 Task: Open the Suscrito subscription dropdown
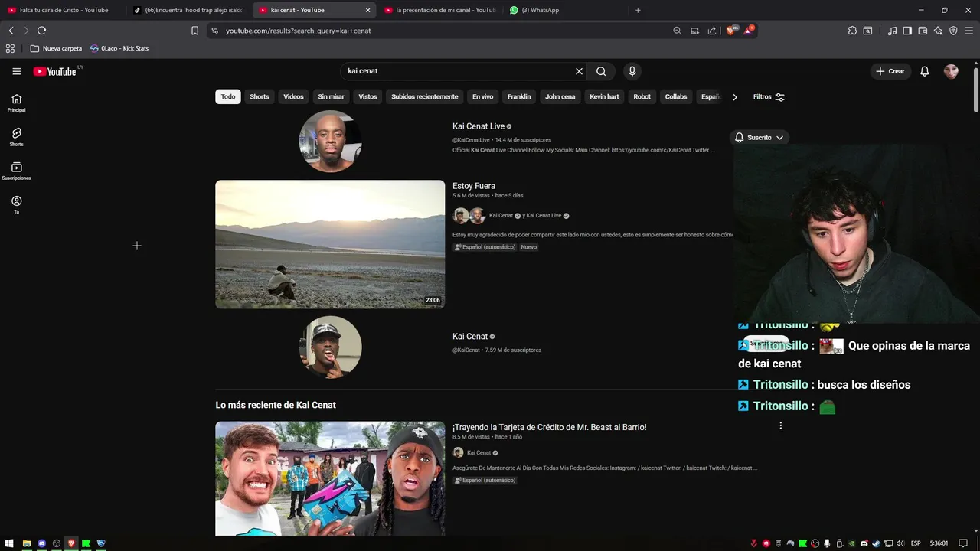(759, 138)
